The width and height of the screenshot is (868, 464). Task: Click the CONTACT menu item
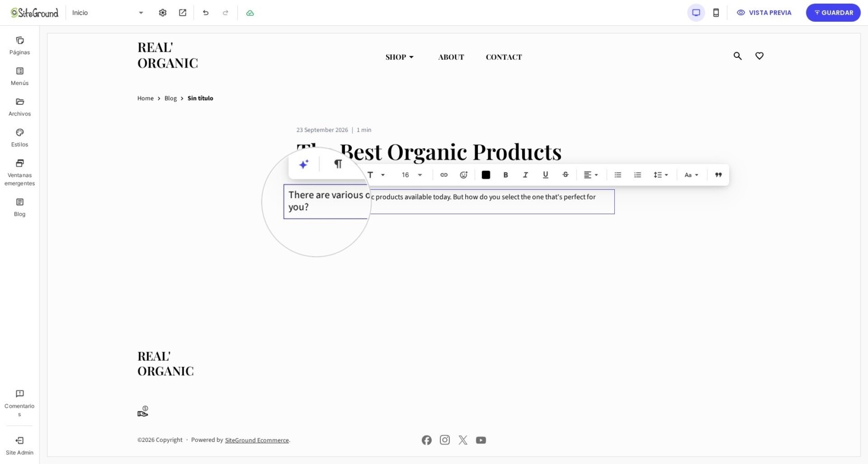[x=504, y=57]
